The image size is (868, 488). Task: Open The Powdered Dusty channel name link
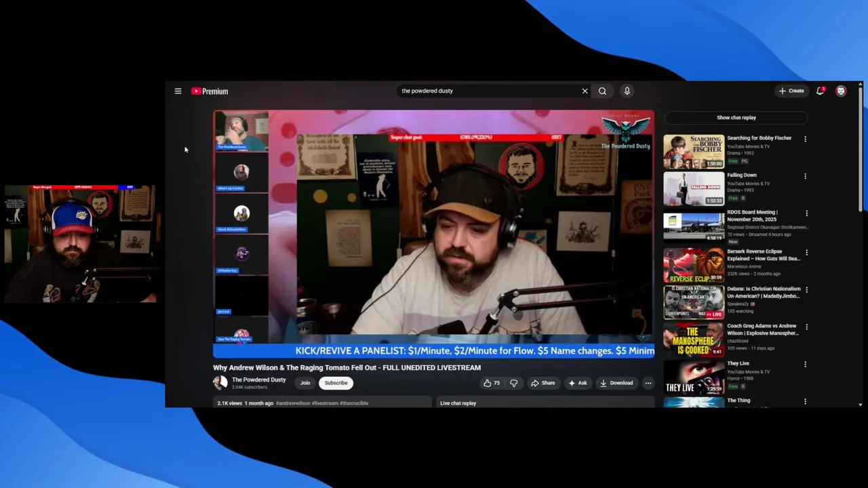259,380
